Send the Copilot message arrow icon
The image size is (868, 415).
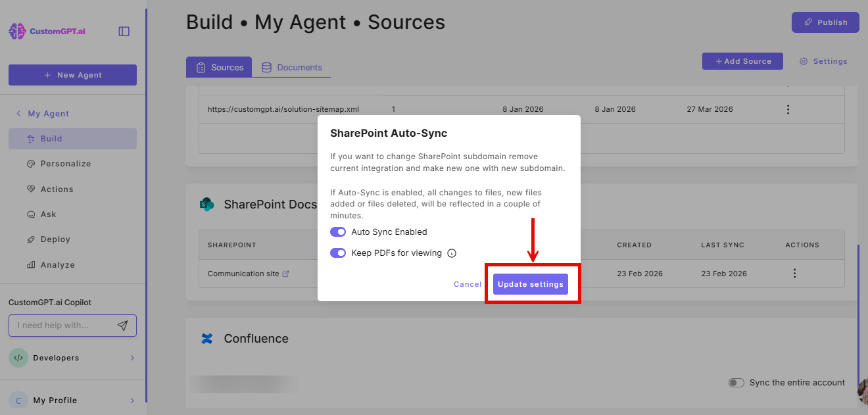pyautogui.click(x=122, y=326)
